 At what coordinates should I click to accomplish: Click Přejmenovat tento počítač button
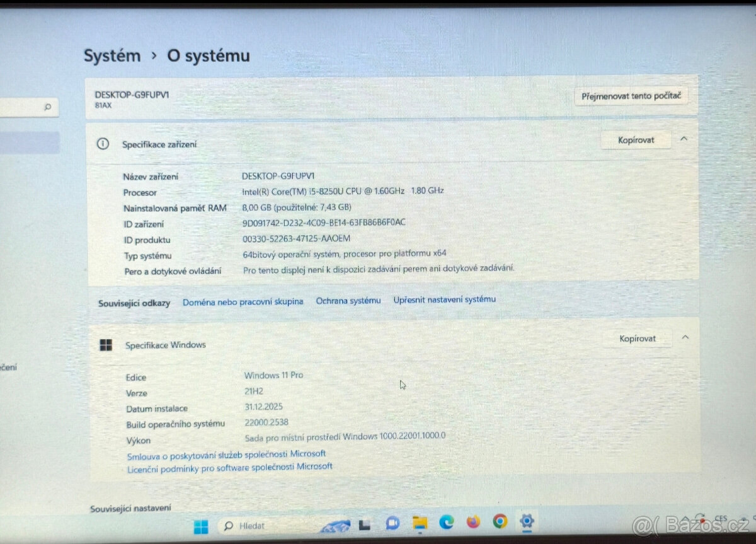click(631, 96)
